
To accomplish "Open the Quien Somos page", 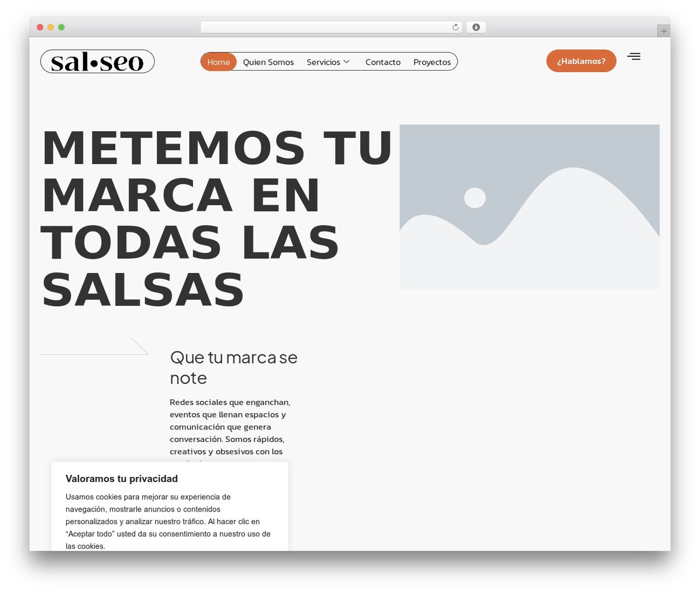I will point(269,62).
